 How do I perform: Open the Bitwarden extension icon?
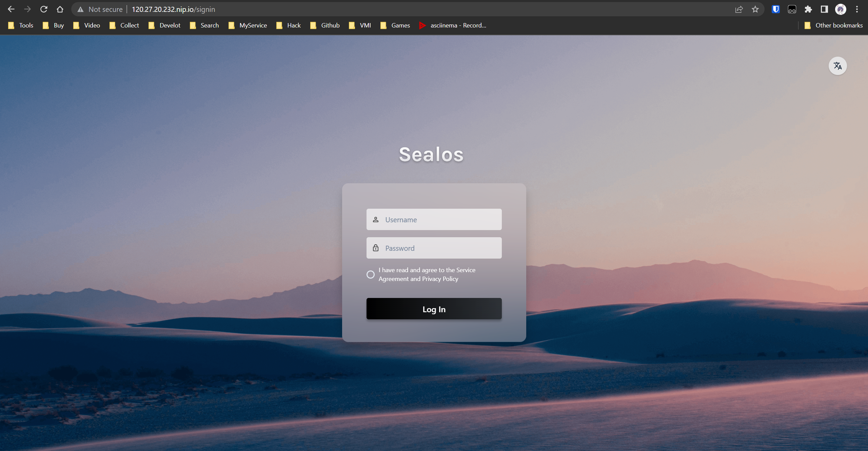[775, 9]
